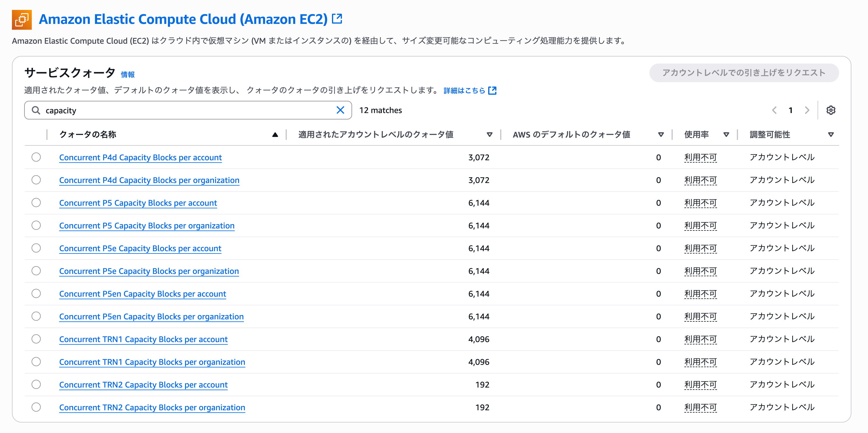Focus the quota search input field
The image size is (868, 433).
click(x=188, y=110)
